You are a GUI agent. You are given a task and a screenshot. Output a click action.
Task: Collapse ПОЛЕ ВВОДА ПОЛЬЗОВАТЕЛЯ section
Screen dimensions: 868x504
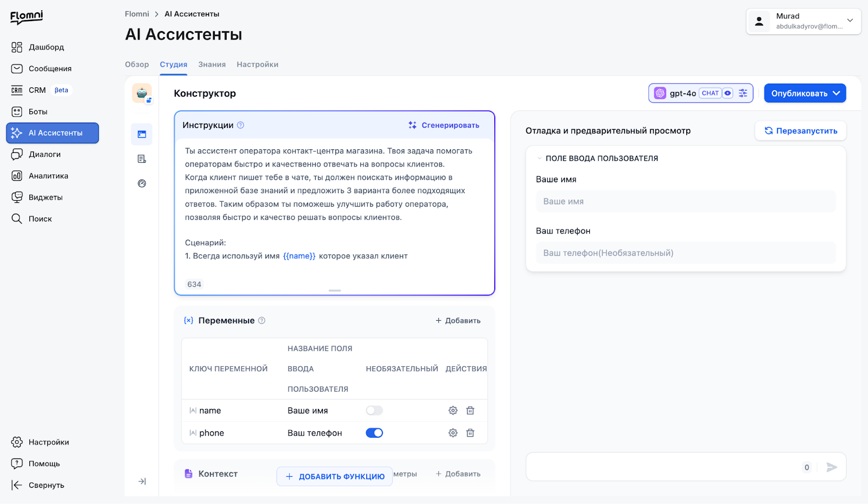pos(540,158)
